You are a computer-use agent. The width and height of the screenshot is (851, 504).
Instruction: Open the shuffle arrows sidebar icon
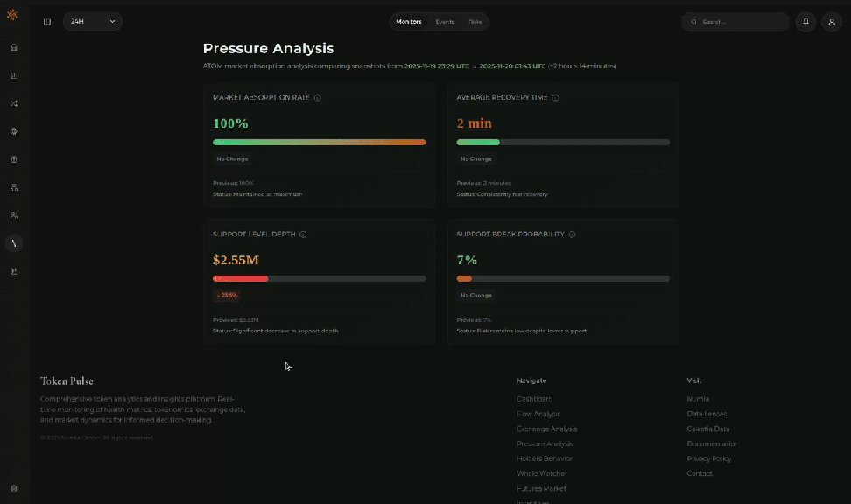click(14, 103)
